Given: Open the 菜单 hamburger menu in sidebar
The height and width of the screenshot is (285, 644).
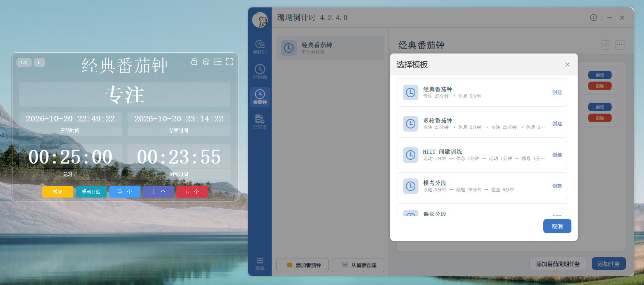Looking at the screenshot, I should (x=260, y=264).
